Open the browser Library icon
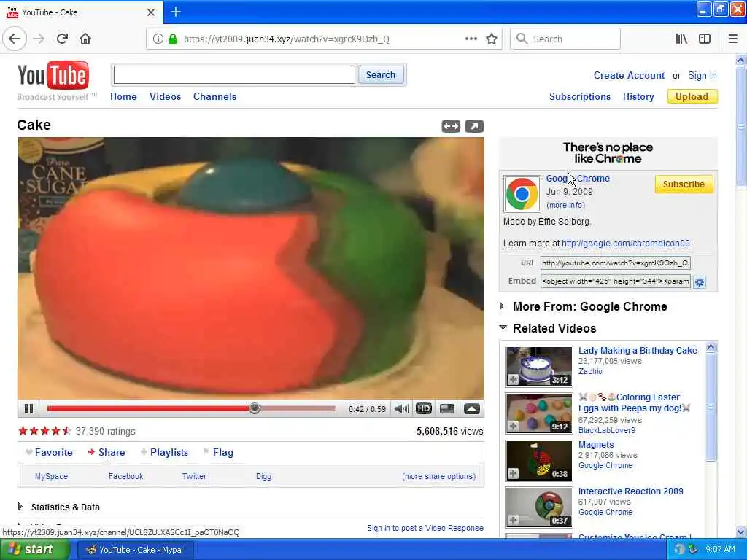This screenshot has width=747, height=560. click(681, 39)
